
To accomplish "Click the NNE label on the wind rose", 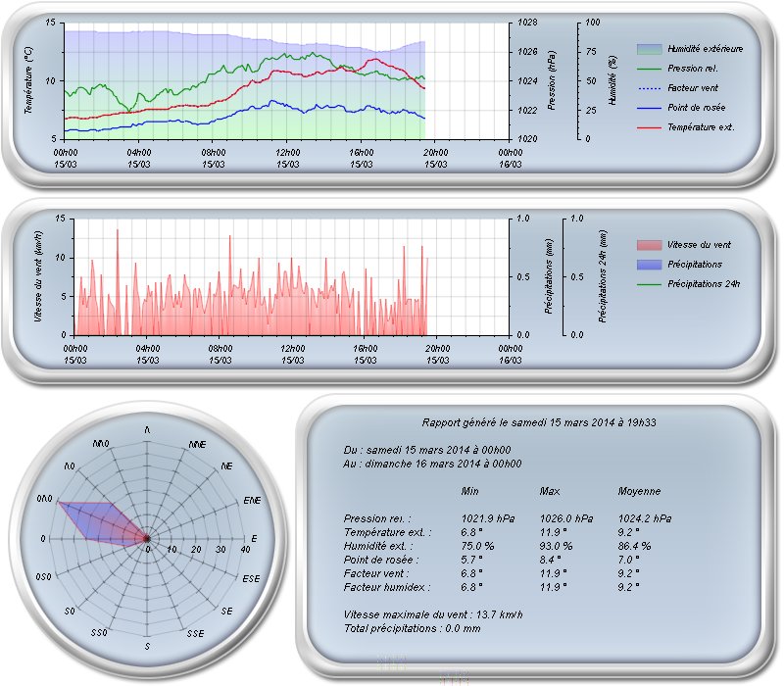I will coord(198,445).
